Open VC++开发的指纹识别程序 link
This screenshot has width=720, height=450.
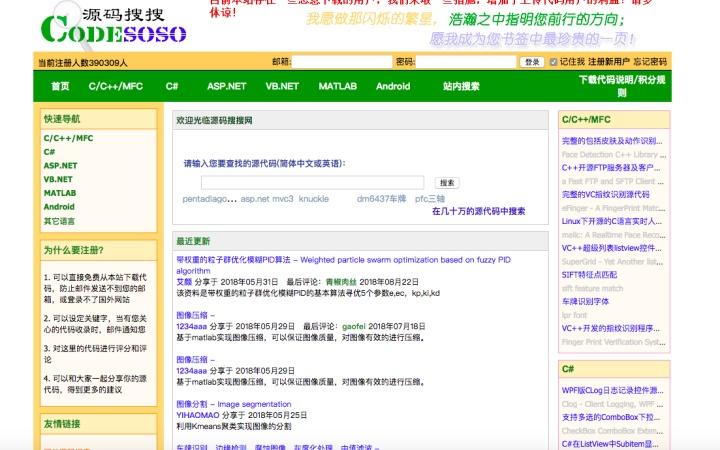point(611,328)
